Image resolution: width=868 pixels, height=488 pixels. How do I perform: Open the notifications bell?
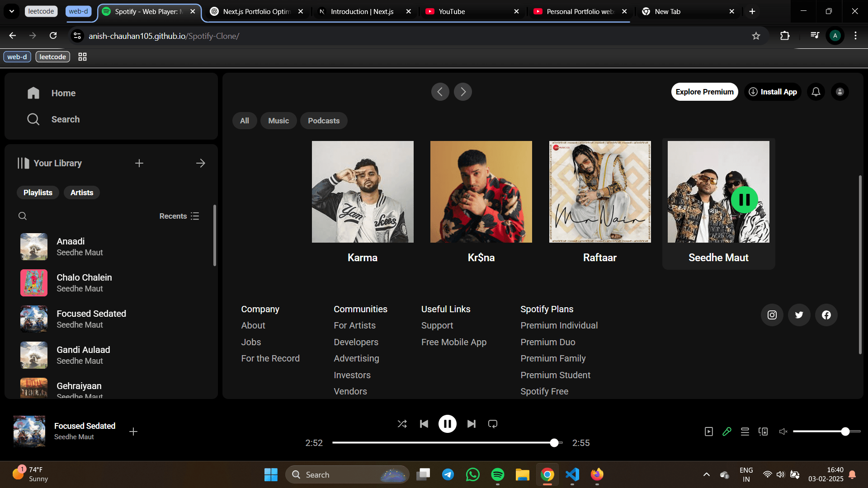coord(816,92)
